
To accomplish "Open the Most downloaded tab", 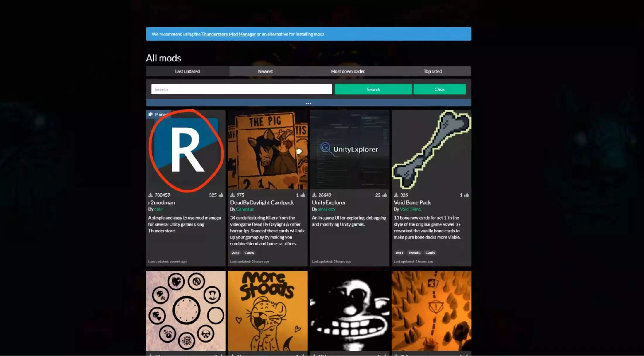I will [348, 71].
